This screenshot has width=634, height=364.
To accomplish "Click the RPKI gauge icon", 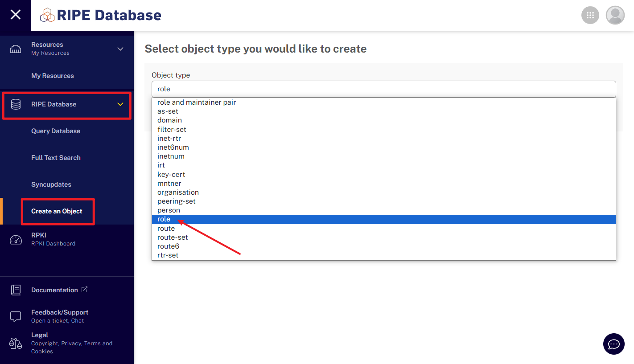I will [x=16, y=239].
